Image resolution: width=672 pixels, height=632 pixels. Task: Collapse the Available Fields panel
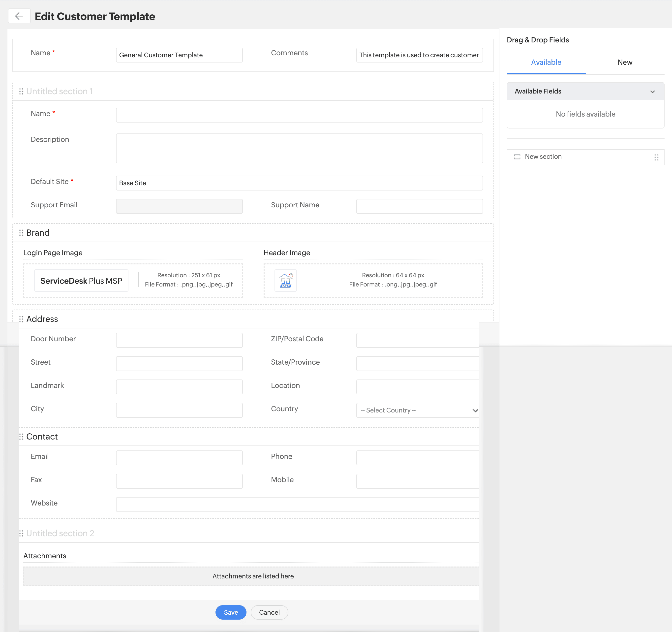click(652, 91)
